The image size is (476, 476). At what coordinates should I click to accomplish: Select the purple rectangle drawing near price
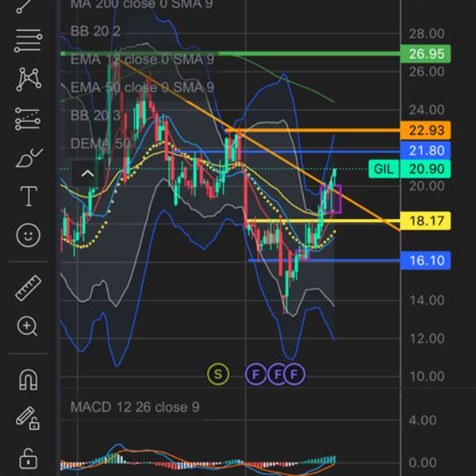coord(331,199)
